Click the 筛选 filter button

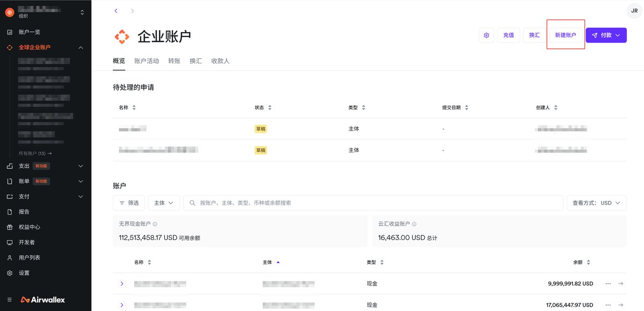click(129, 203)
